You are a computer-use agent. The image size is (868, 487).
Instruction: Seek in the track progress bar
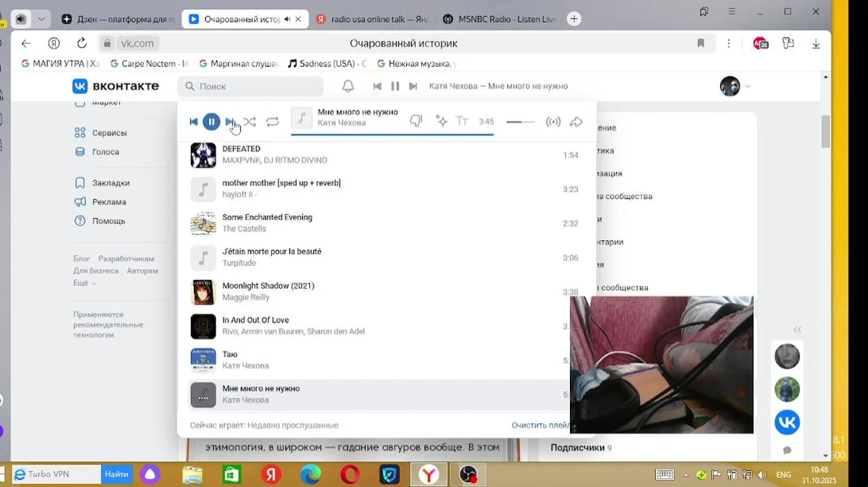[392, 135]
